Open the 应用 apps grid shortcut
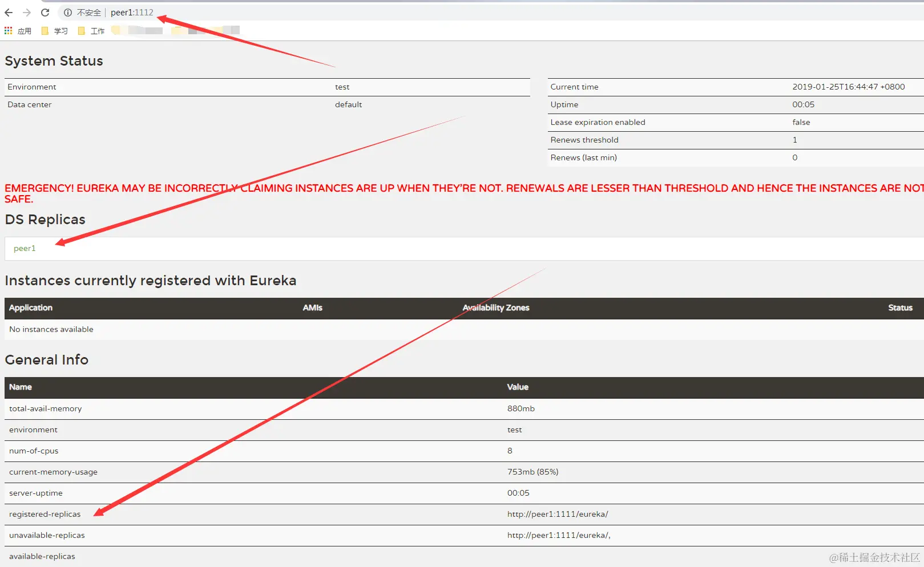The width and height of the screenshot is (924, 567). click(x=18, y=31)
